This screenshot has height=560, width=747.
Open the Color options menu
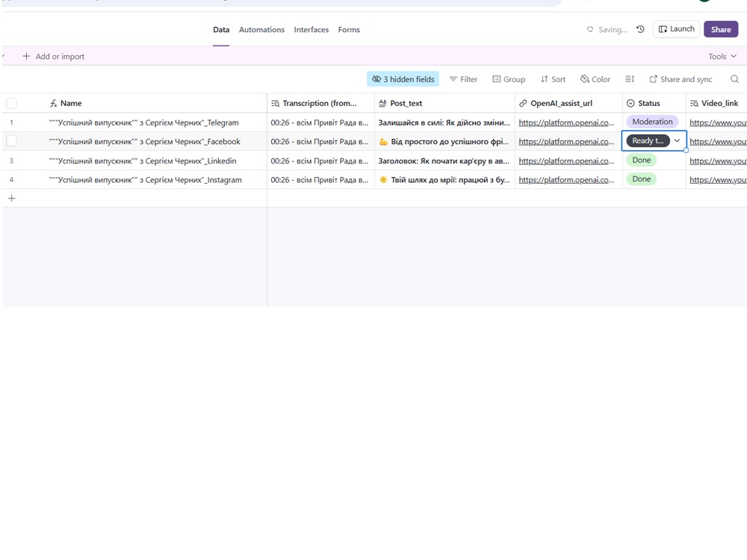coord(595,79)
